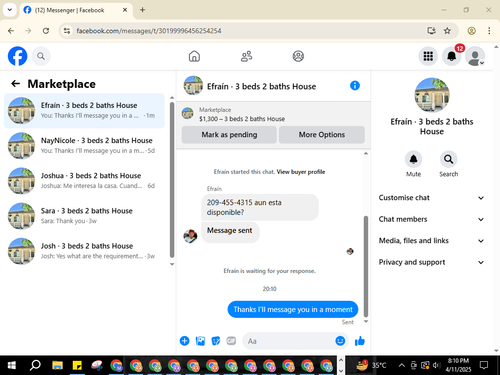Choose a GIF icon
This screenshot has height=375, width=500.
[231, 341]
